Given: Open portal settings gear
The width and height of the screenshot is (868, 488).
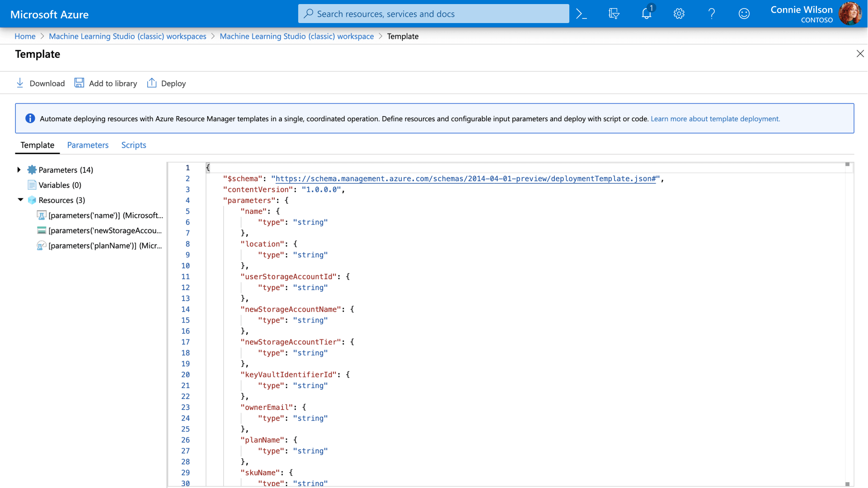Looking at the screenshot, I should (679, 14).
